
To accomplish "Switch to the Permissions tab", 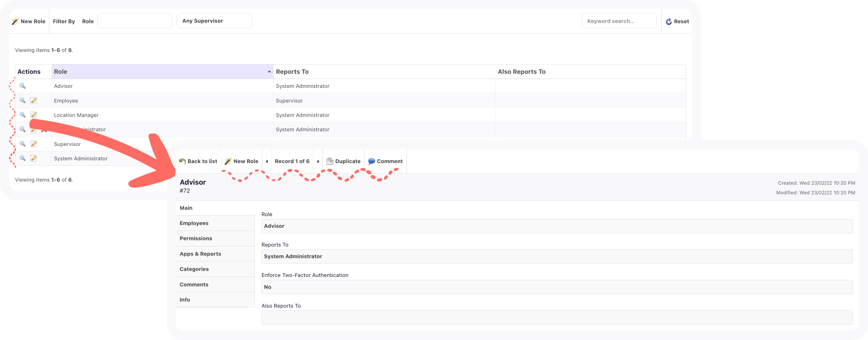I will (x=215, y=238).
